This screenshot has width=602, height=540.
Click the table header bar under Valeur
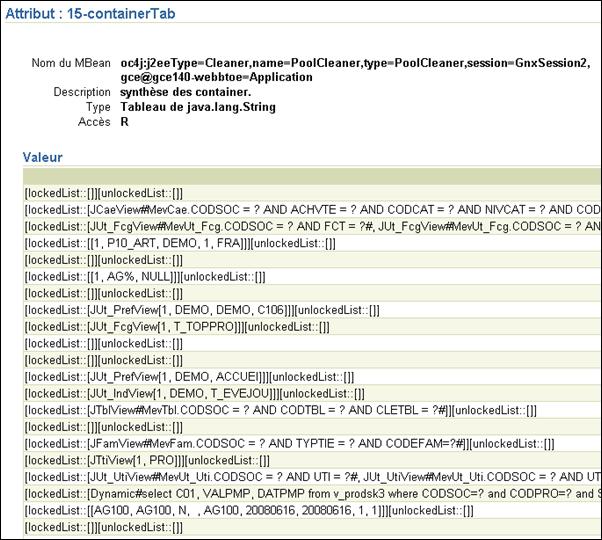click(x=312, y=176)
